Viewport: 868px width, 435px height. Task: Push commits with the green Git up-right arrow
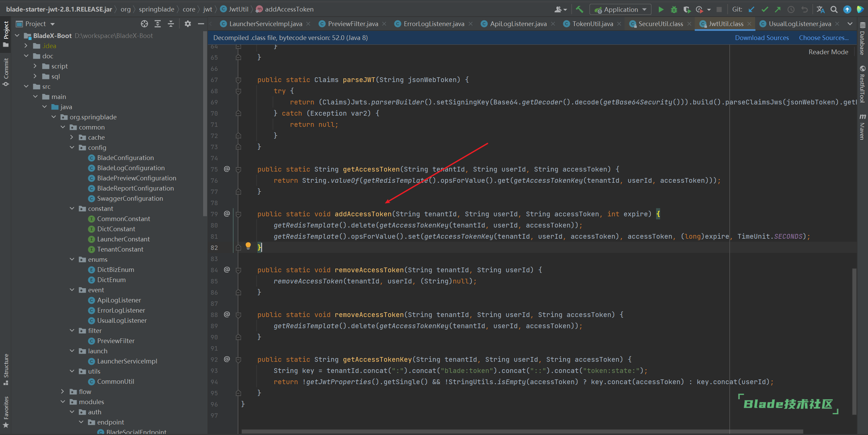(x=778, y=9)
